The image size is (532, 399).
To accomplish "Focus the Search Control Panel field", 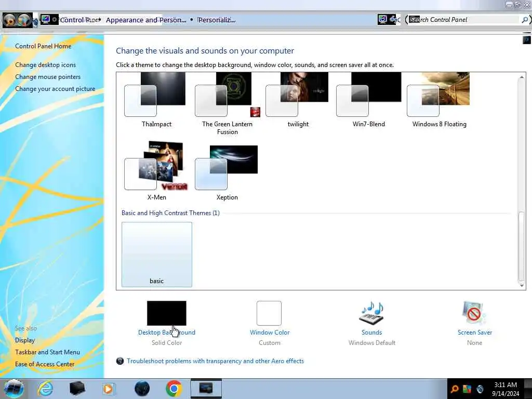I will [x=464, y=20].
